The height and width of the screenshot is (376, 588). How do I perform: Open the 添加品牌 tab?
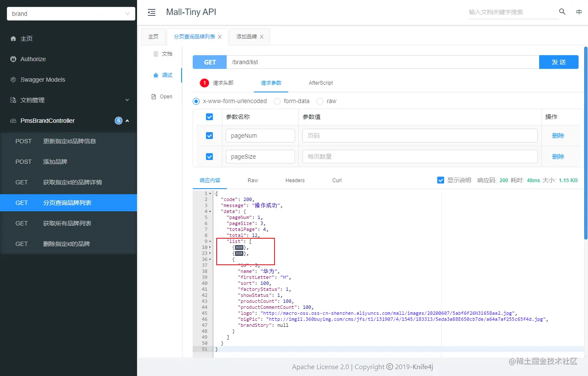(247, 37)
